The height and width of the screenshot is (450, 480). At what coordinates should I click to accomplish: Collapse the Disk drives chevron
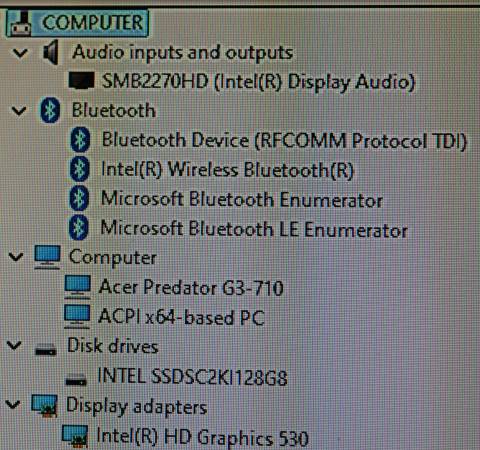coord(14,345)
